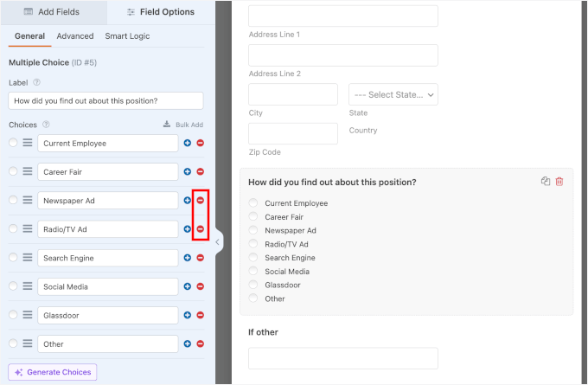Click the Bulk Add link

click(183, 125)
